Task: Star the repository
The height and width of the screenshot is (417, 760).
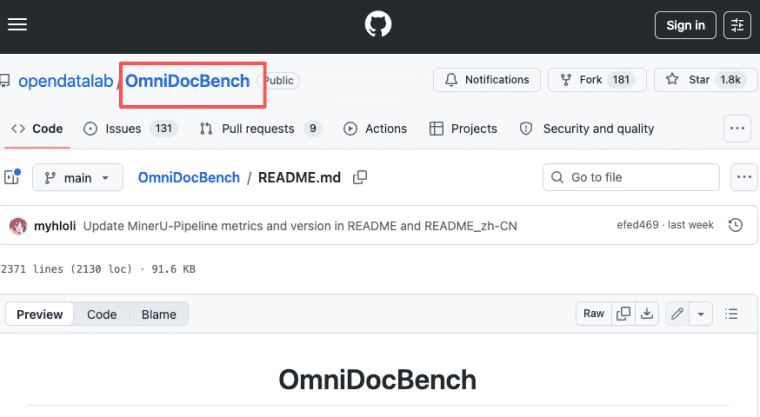Action: coord(705,80)
